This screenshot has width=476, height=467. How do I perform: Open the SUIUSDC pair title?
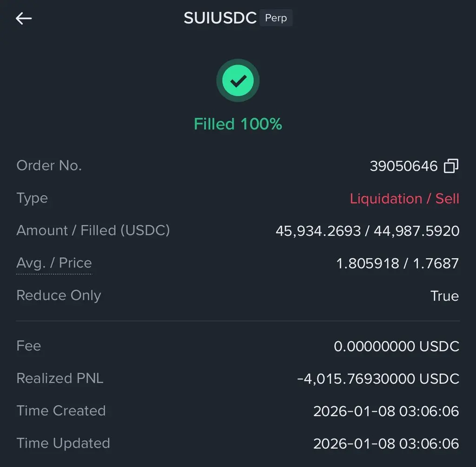(x=220, y=18)
